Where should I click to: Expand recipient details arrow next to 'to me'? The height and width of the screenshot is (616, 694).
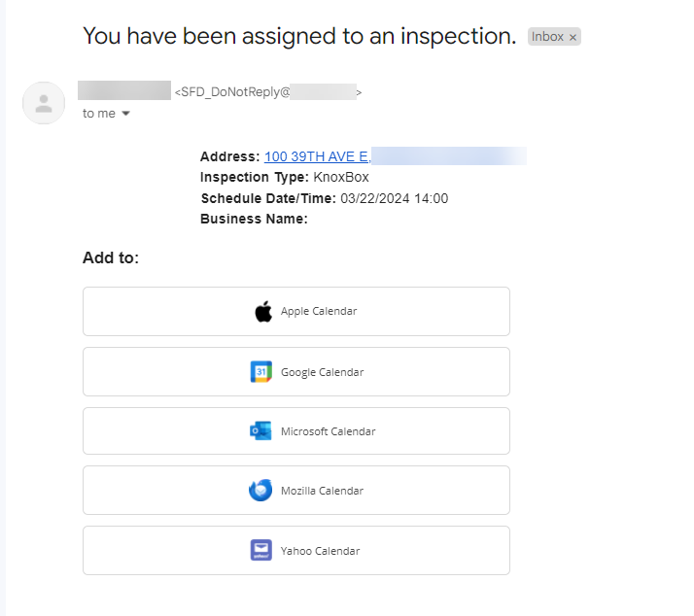click(x=125, y=114)
